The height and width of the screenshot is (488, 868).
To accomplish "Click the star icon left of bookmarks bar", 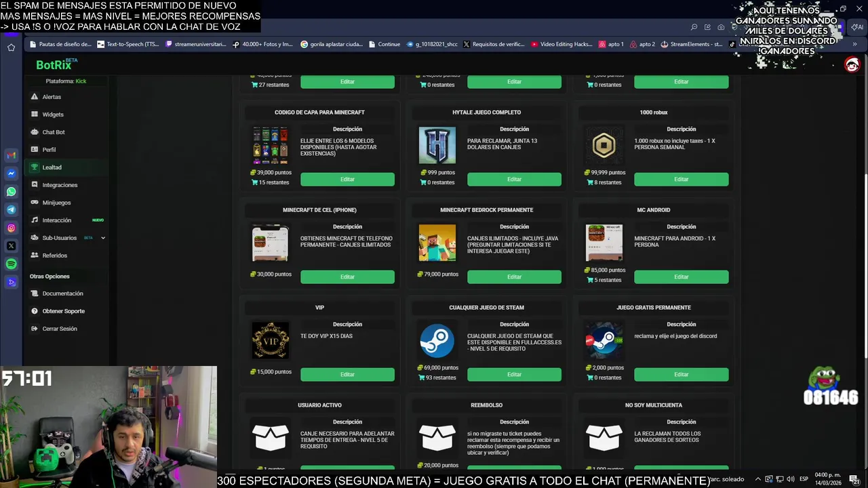I will click(11, 47).
